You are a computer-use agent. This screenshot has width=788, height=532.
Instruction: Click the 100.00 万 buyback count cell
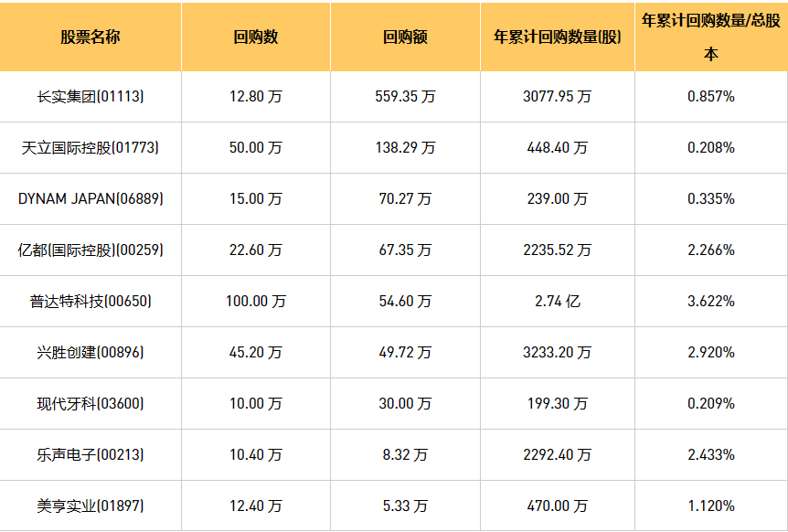[x=256, y=301]
